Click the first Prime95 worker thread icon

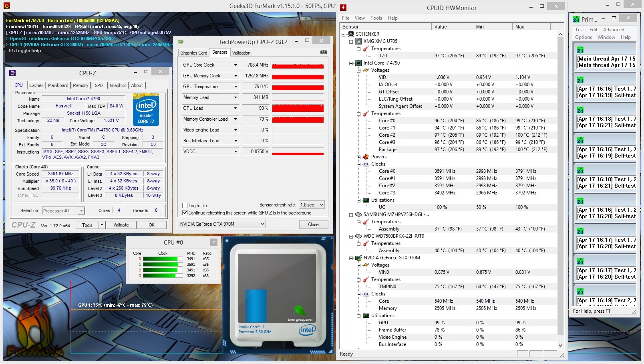[580, 50]
